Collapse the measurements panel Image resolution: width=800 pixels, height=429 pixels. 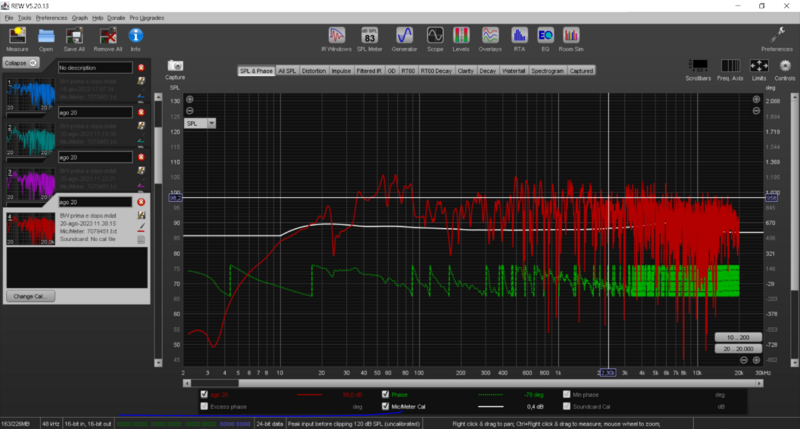point(20,62)
